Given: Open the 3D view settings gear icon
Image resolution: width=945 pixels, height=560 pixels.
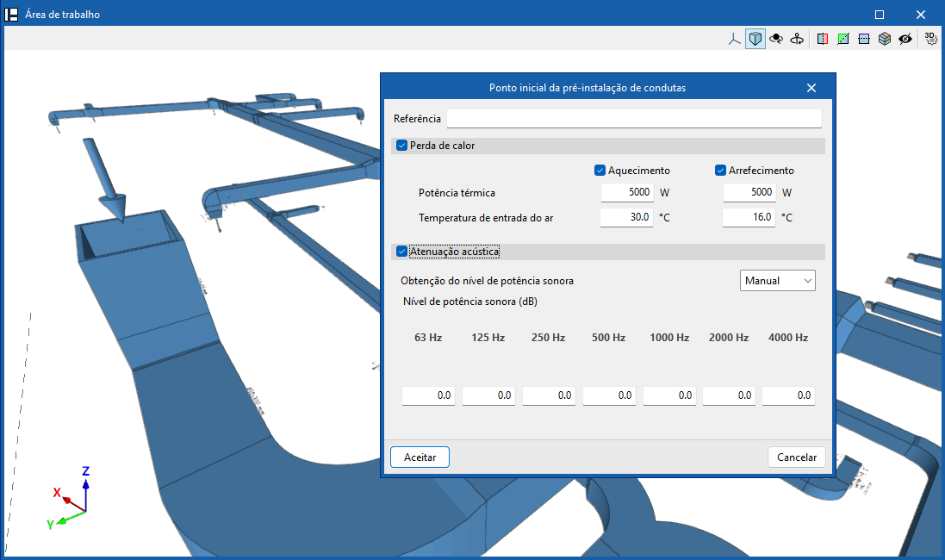Looking at the screenshot, I should (930, 39).
